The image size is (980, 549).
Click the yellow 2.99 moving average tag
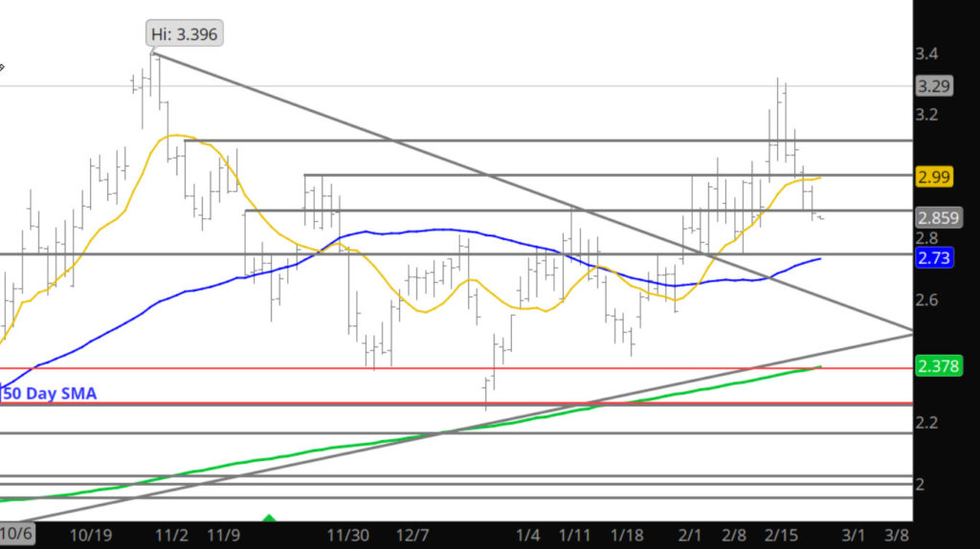pyautogui.click(x=934, y=177)
